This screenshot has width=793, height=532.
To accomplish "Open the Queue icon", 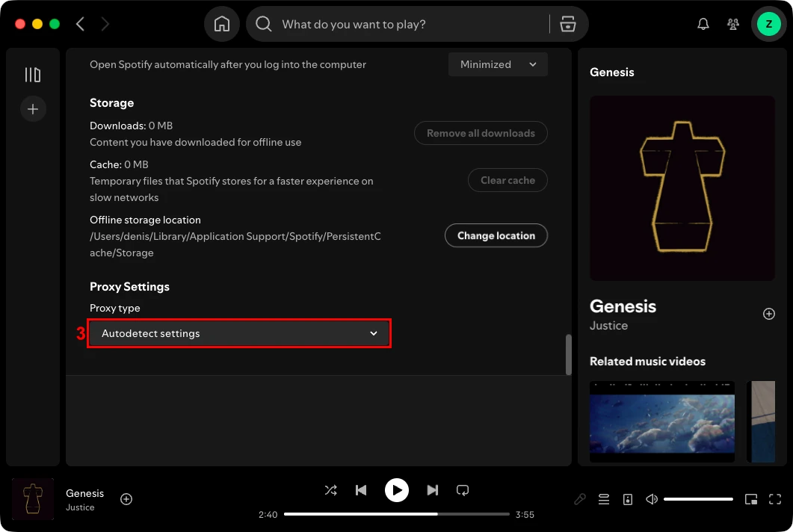I will 604,500.
